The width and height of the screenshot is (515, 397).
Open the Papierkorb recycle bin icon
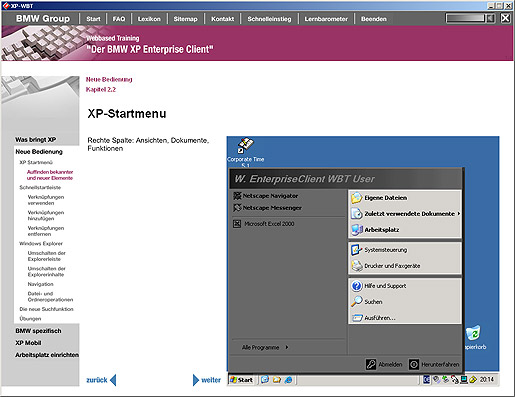tap(473, 333)
